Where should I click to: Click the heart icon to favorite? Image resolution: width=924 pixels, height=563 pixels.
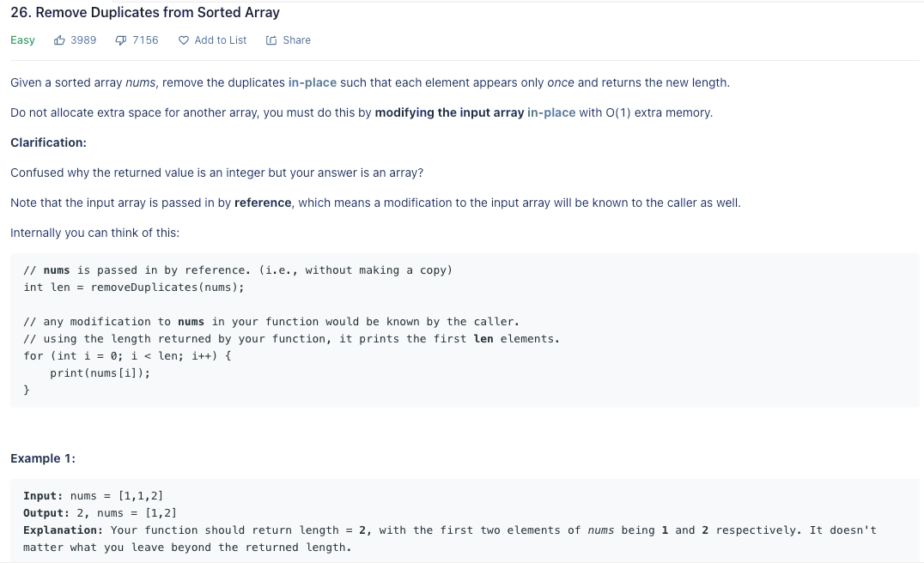184,40
